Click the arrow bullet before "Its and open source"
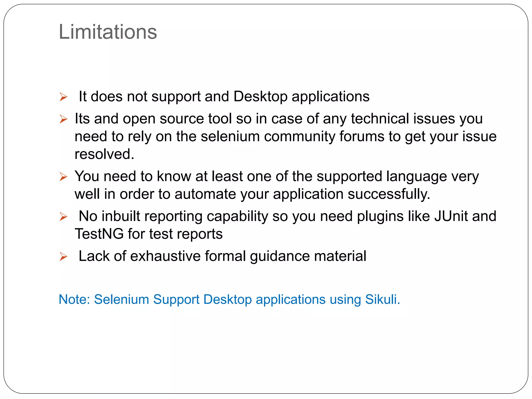The height and width of the screenshot is (399, 532). coord(63,119)
